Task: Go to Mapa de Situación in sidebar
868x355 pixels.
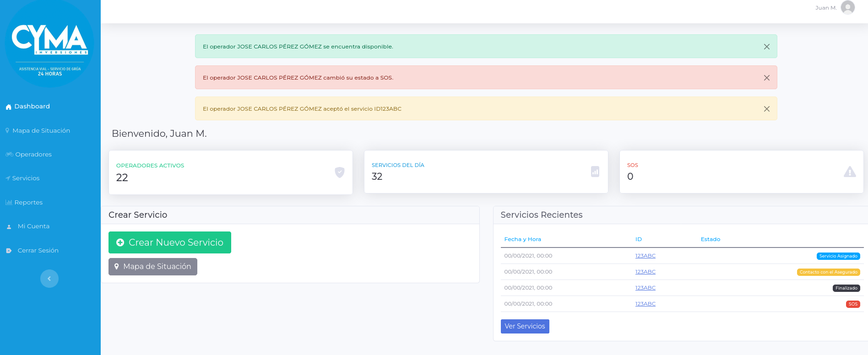Action: (41, 130)
